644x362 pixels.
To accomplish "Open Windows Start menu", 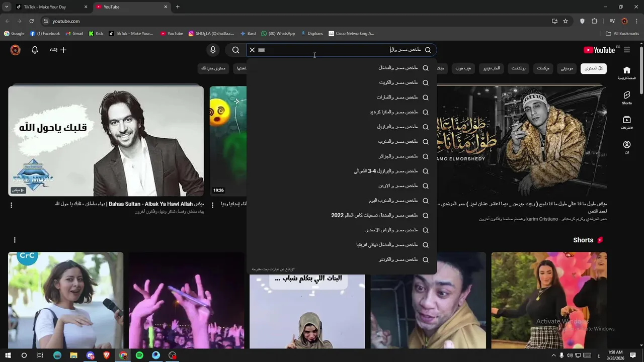I will tap(8, 355).
